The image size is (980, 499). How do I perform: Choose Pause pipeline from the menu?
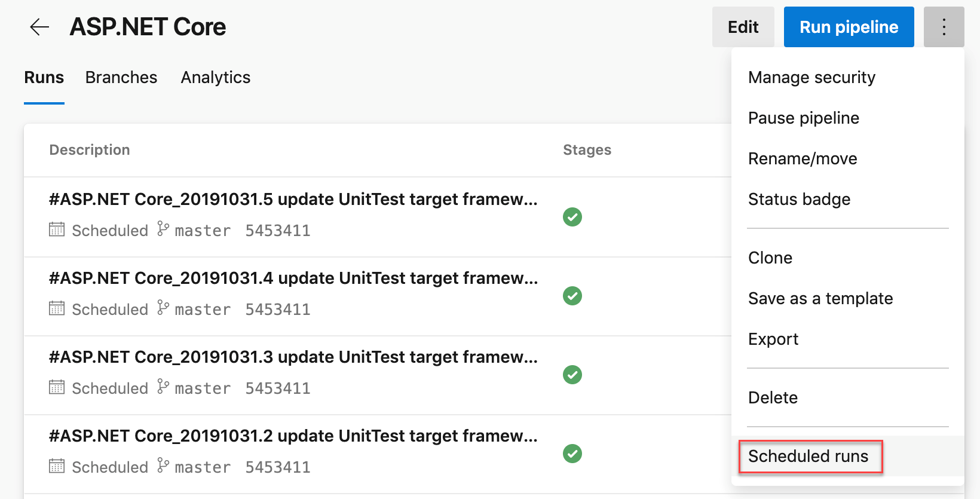point(804,118)
